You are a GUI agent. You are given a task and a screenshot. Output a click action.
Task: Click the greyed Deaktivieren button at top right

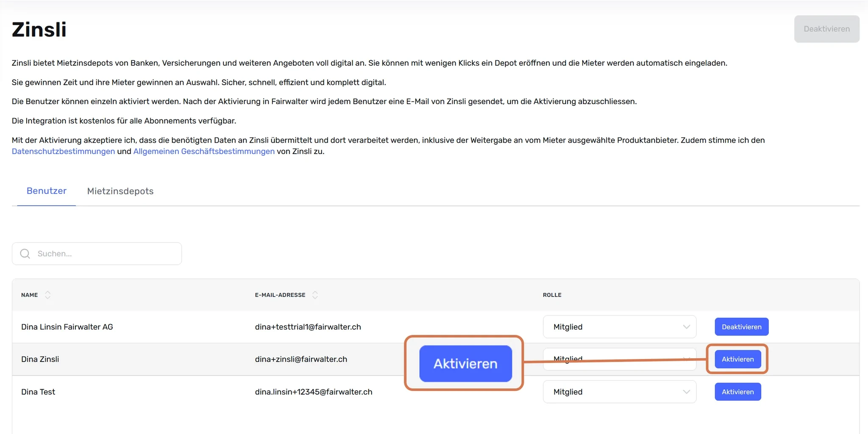[x=826, y=29]
